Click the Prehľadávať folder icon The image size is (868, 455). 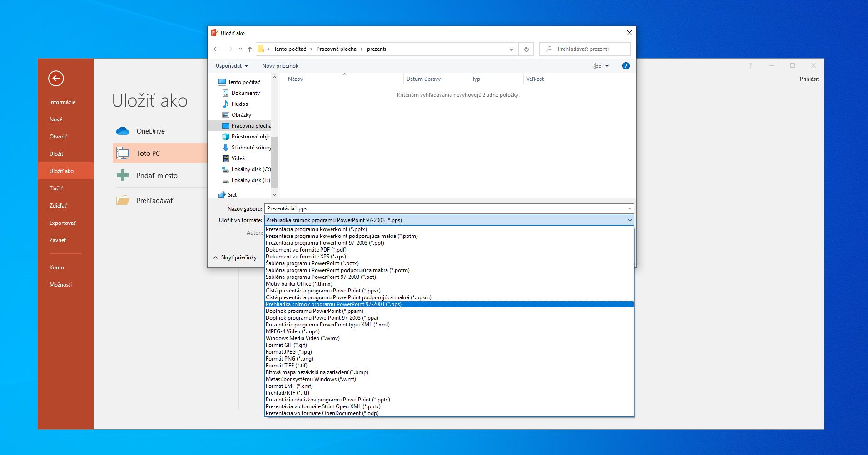(123, 200)
